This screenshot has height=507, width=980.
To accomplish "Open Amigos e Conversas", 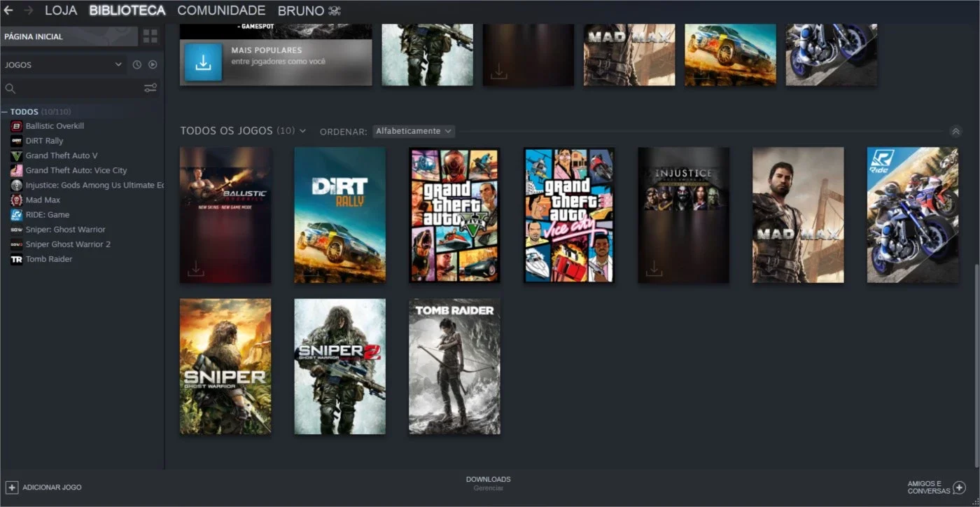I will (936, 487).
